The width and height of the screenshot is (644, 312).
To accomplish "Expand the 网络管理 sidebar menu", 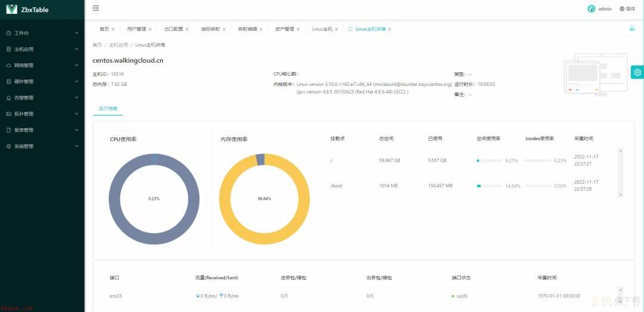I will click(x=42, y=66).
